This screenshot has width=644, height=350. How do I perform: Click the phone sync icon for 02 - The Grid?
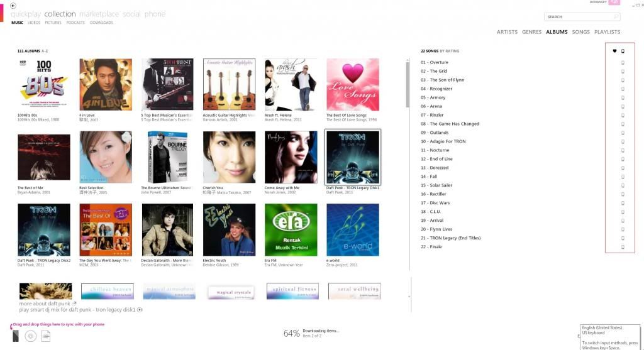click(623, 72)
